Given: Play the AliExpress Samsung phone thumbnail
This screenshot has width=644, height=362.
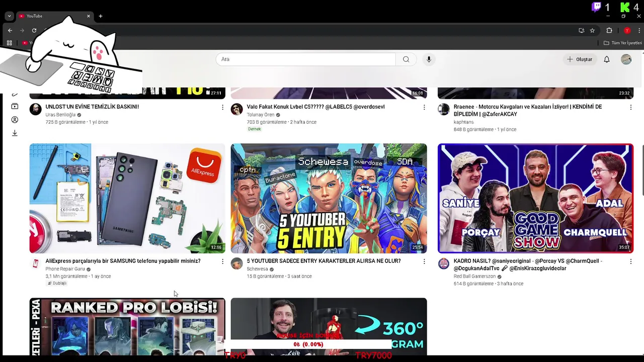Looking at the screenshot, I should click(x=127, y=198).
